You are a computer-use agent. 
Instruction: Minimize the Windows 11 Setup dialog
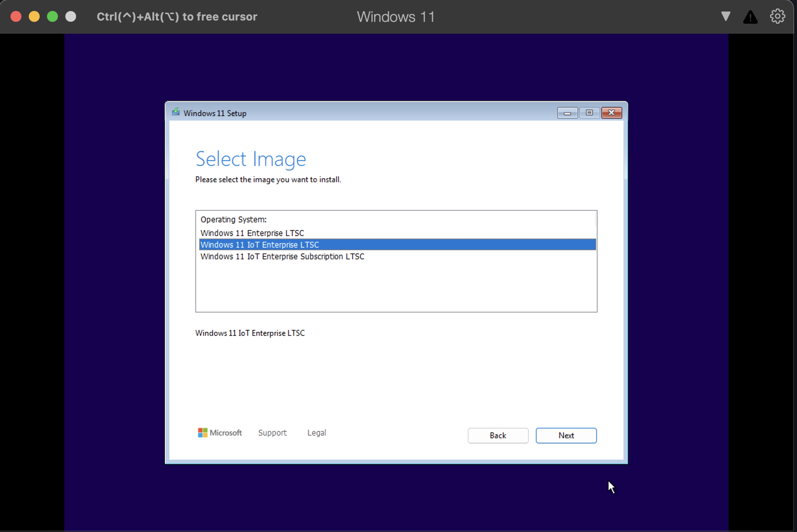coord(568,113)
